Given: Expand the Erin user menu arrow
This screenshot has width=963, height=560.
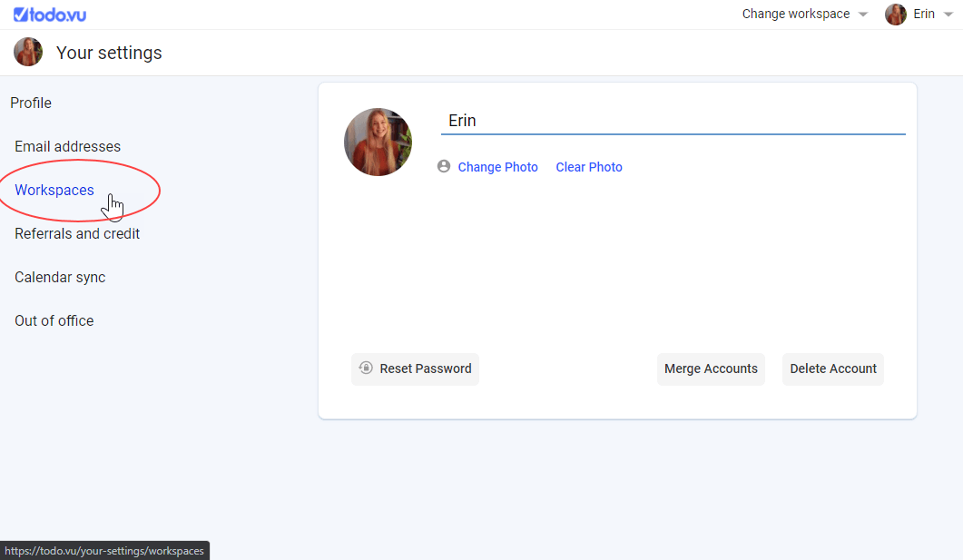Looking at the screenshot, I should pyautogui.click(x=948, y=15).
